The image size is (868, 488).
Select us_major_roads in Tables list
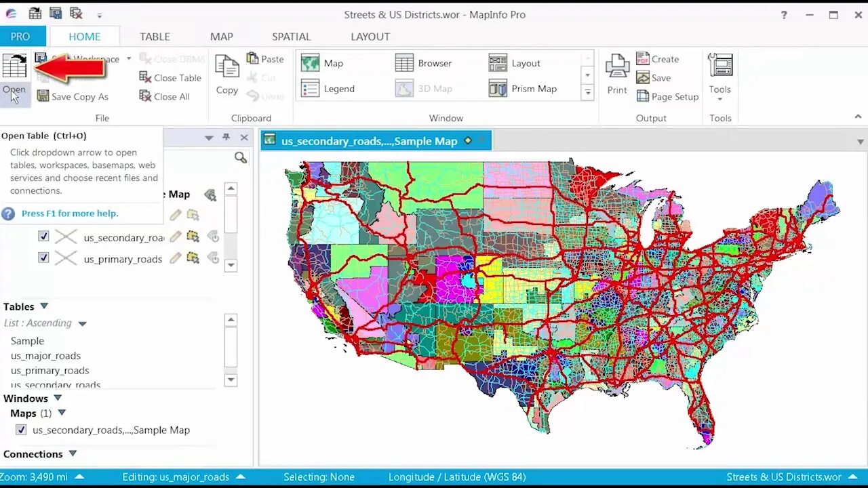point(45,356)
